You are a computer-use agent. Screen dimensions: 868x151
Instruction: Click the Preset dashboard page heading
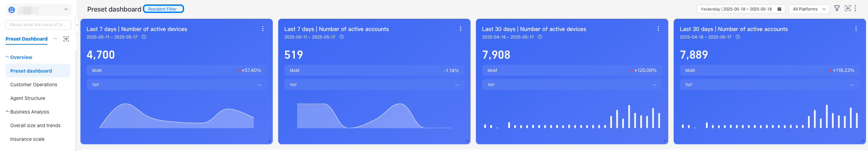point(114,9)
